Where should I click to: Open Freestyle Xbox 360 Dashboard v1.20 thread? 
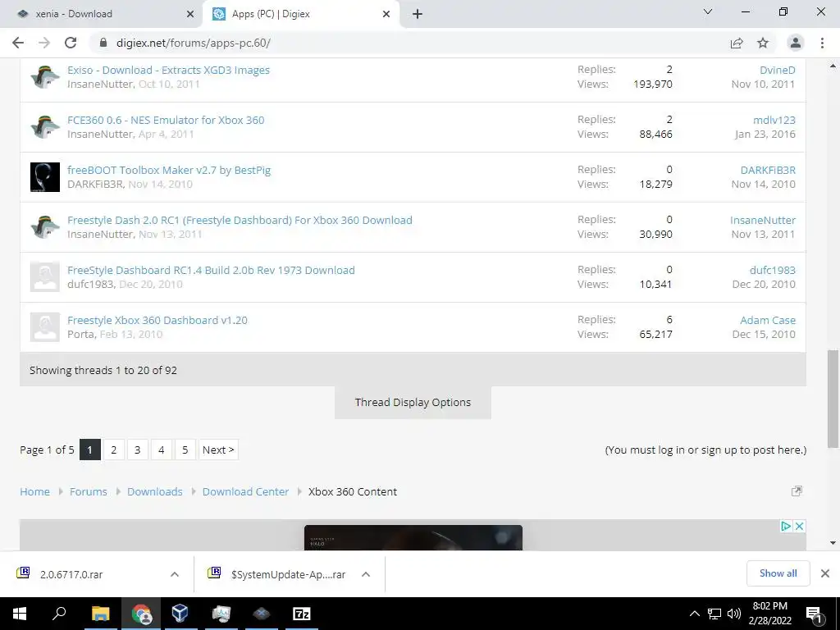[157, 321]
